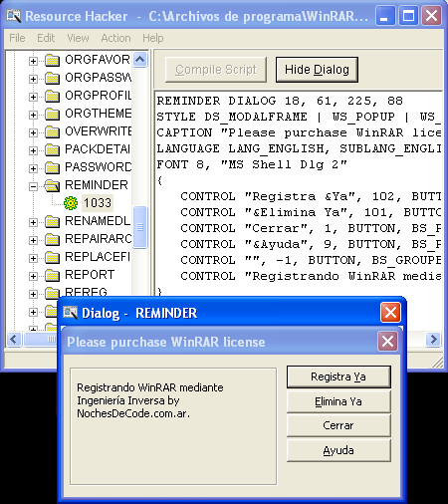Image resolution: width=448 pixels, height=504 pixels.
Task: Open the Action menu
Action: [x=115, y=38]
